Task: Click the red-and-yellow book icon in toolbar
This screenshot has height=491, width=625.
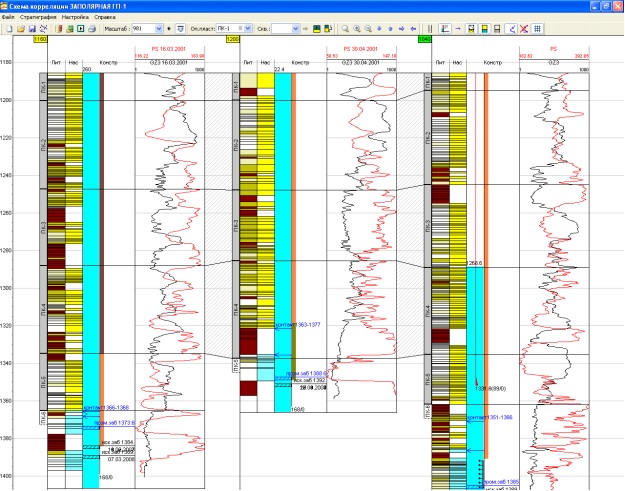Action: 59,29
